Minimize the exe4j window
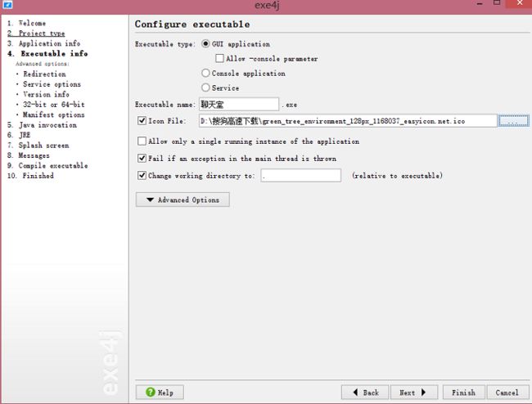The width and height of the screenshot is (532, 404). coord(480,4)
